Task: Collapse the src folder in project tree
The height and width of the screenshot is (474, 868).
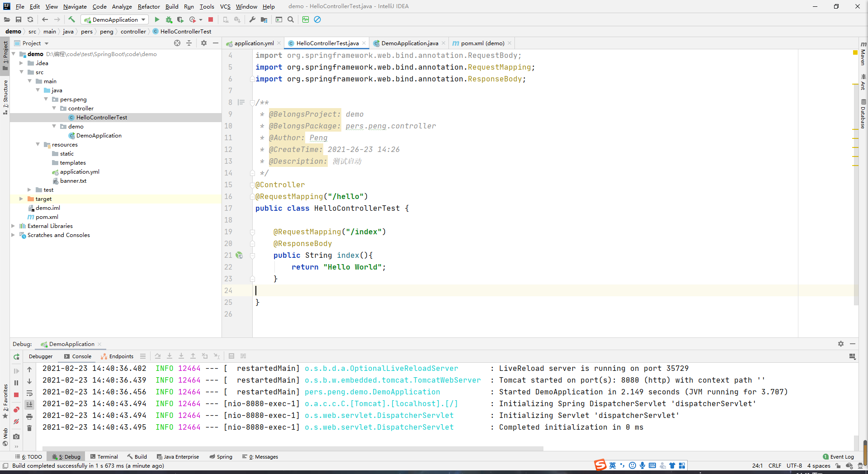Action: point(21,72)
